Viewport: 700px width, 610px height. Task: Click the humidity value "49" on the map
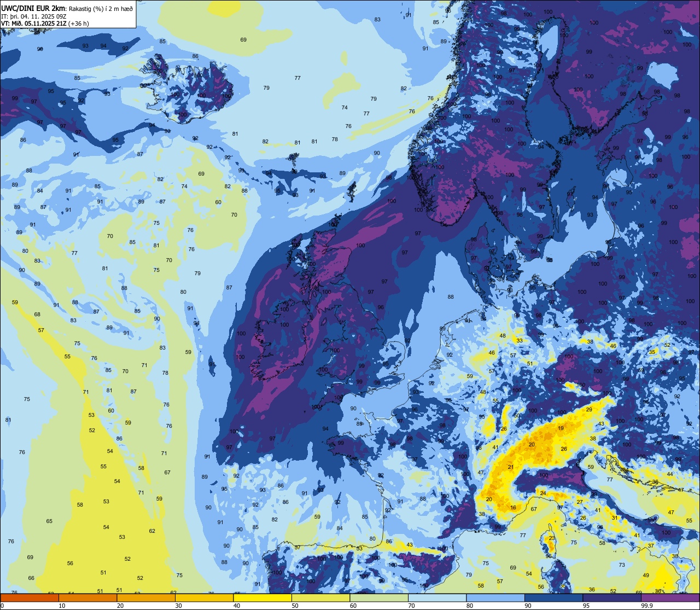(646, 576)
